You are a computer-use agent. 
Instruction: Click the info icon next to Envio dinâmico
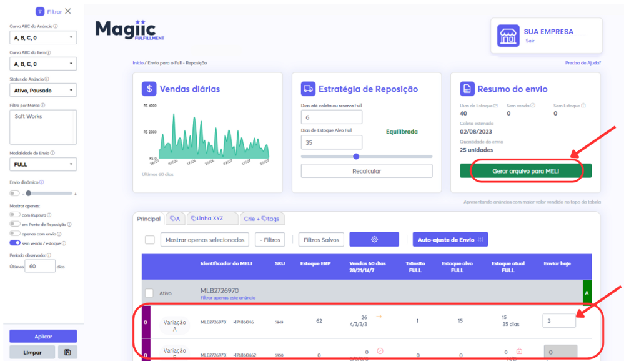click(x=41, y=182)
